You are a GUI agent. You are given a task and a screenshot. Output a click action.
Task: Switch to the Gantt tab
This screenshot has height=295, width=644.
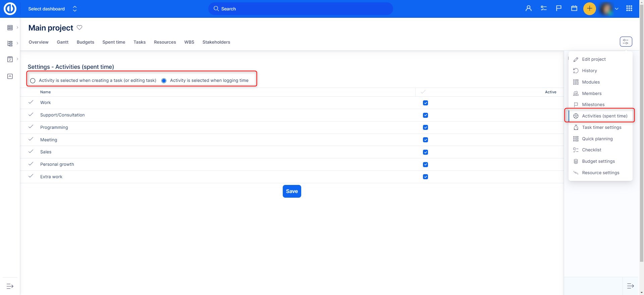point(62,42)
